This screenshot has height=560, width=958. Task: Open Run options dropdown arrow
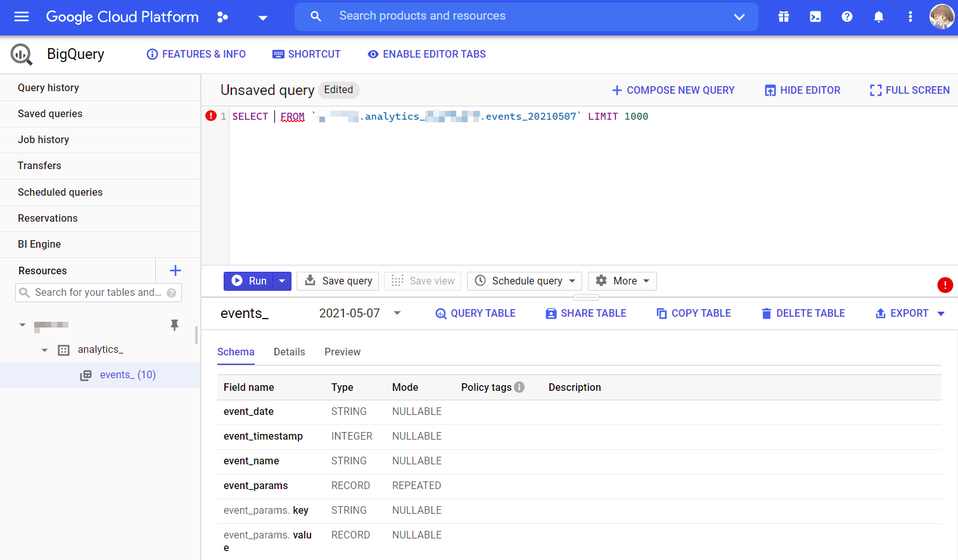(x=282, y=281)
